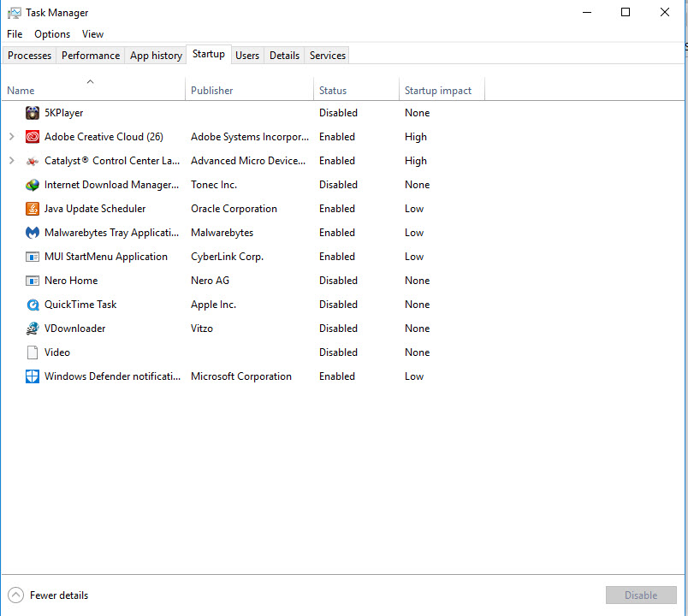Click the Nero Home icon
This screenshot has width=688, height=616.
tap(33, 281)
